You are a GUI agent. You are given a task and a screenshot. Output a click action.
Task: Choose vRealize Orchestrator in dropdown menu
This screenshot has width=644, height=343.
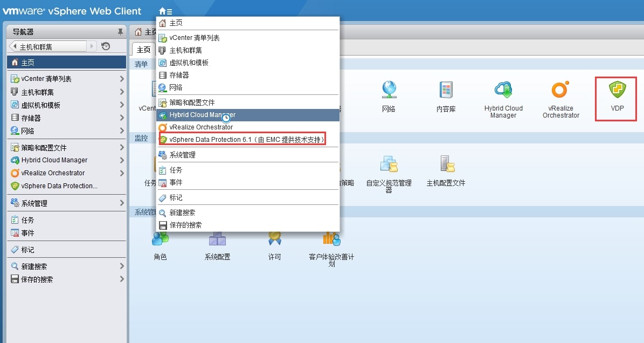click(x=248, y=127)
